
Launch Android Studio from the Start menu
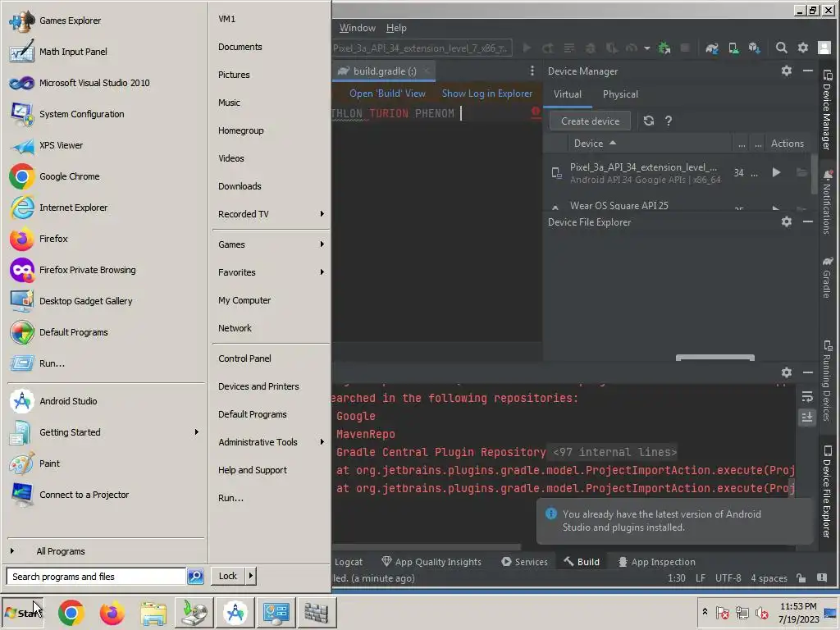tap(68, 400)
